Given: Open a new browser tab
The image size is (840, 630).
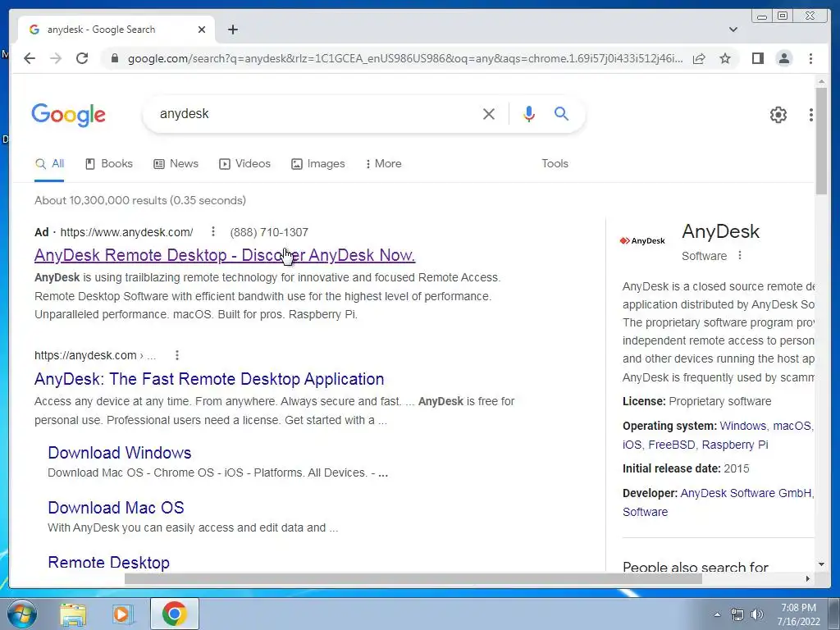Looking at the screenshot, I should tap(232, 30).
